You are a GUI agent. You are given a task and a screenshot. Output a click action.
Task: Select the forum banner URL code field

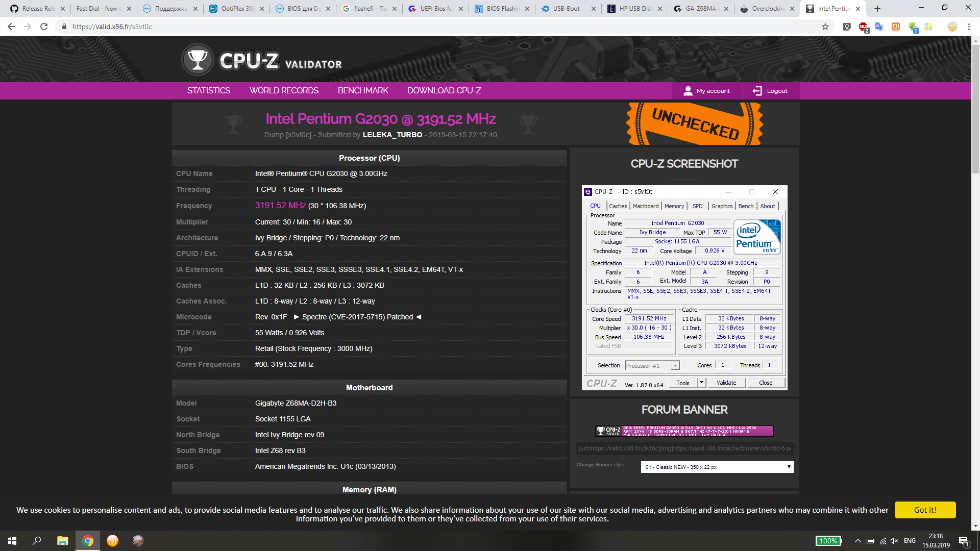684,448
